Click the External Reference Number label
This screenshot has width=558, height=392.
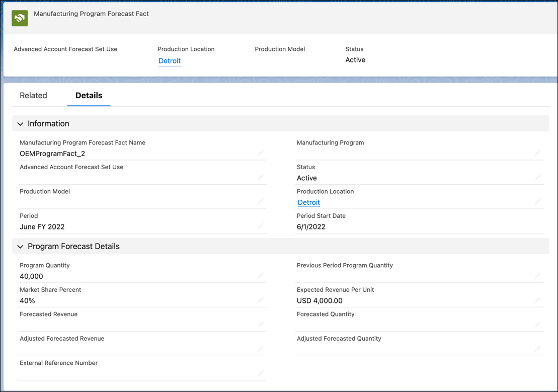(x=59, y=363)
